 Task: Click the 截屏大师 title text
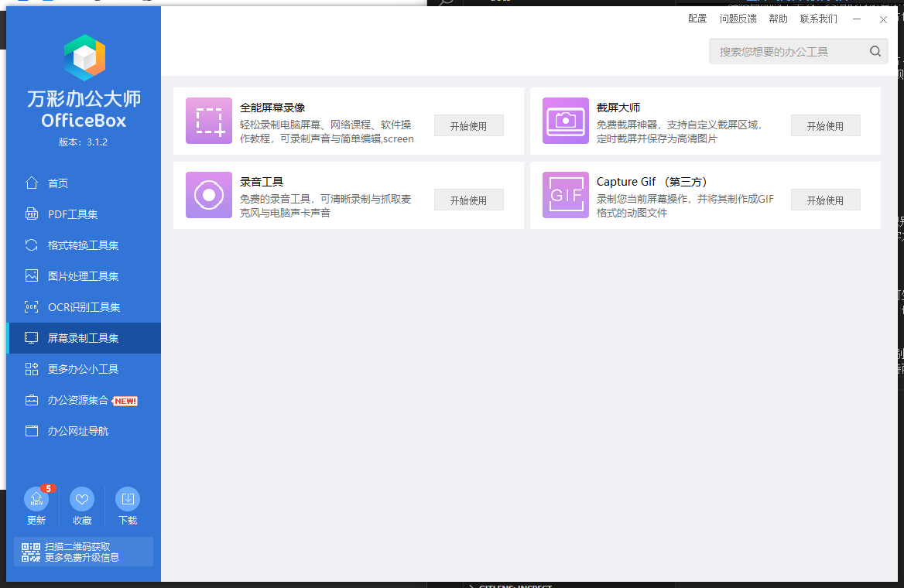[618, 108]
